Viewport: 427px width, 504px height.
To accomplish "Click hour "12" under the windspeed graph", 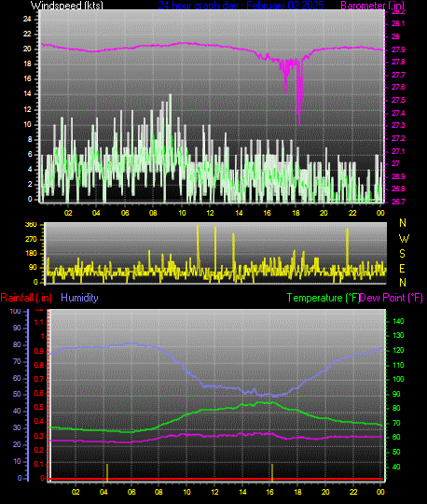I will (x=210, y=213).
